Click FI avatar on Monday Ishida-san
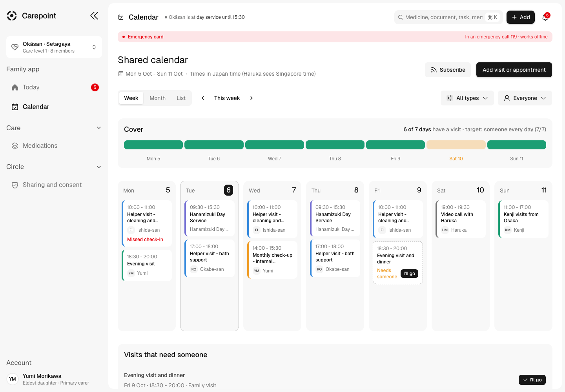The width and height of the screenshot is (565, 392). (131, 230)
